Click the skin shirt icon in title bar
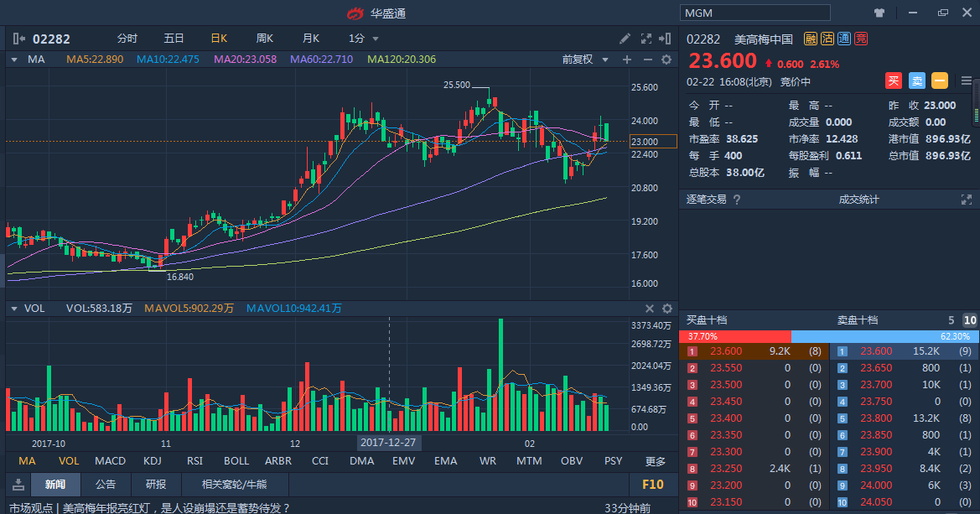 pyautogui.click(x=879, y=13)
